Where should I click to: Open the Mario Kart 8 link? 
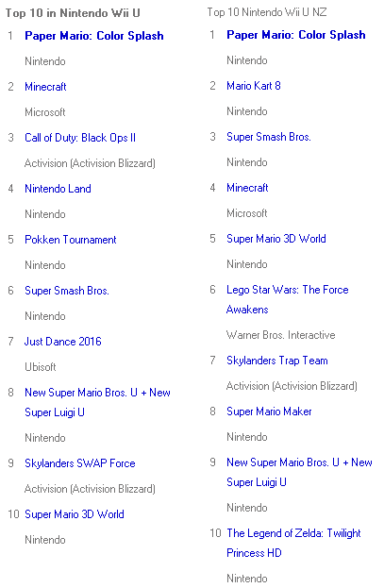point(254,86)
